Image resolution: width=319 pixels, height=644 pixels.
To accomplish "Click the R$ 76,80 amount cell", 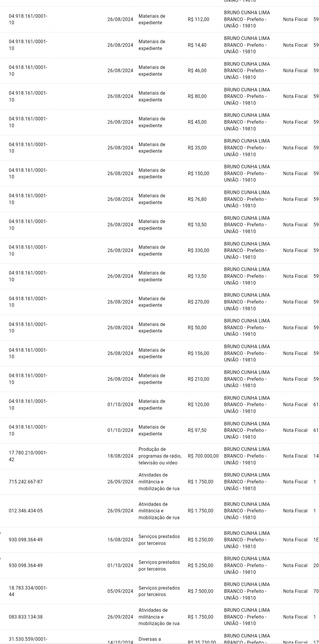I will pos(197,199).
